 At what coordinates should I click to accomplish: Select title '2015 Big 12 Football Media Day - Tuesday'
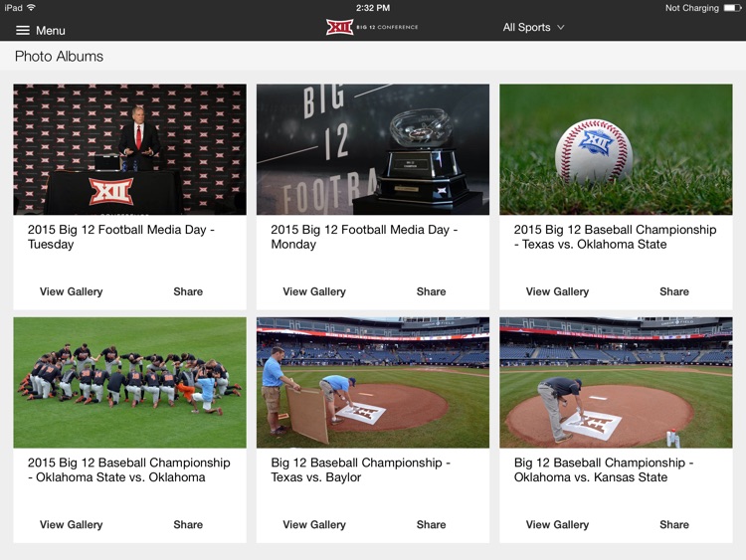click(121, 237)
